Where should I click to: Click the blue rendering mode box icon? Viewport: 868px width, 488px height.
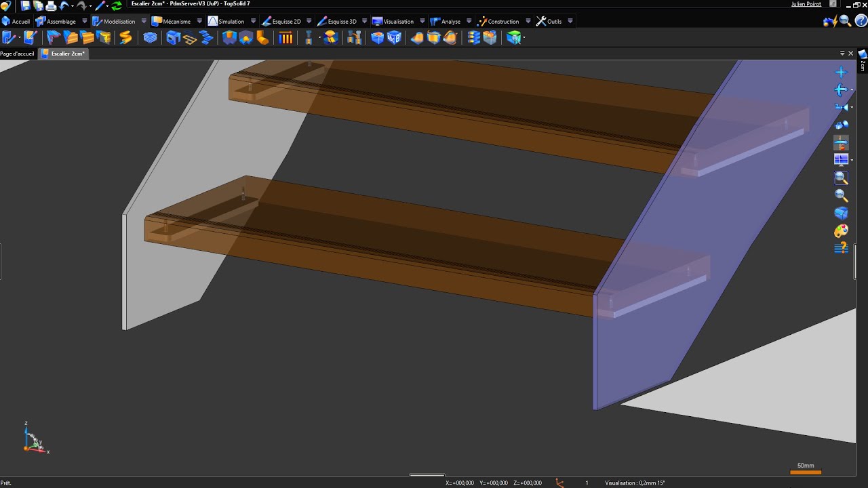click(x=841, y=213)
